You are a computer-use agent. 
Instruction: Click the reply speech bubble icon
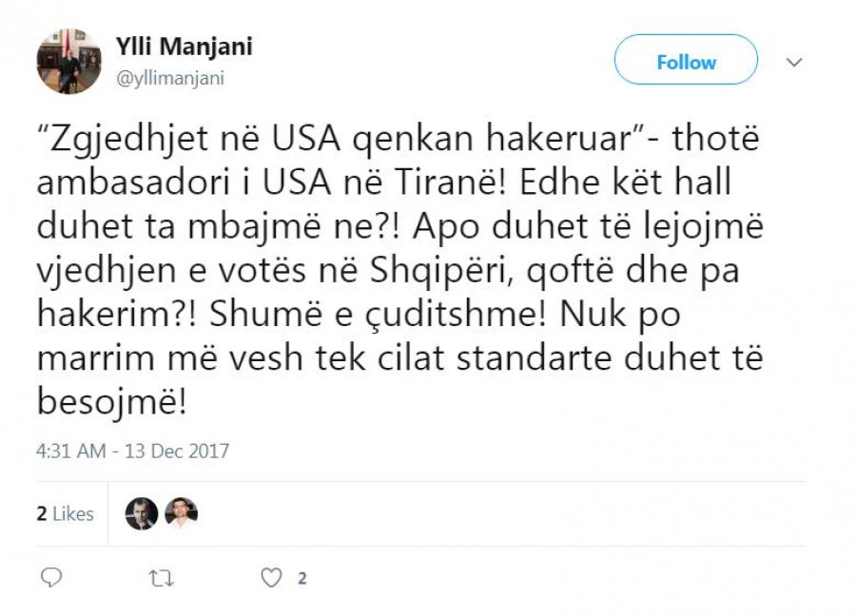tap(54, 577)
